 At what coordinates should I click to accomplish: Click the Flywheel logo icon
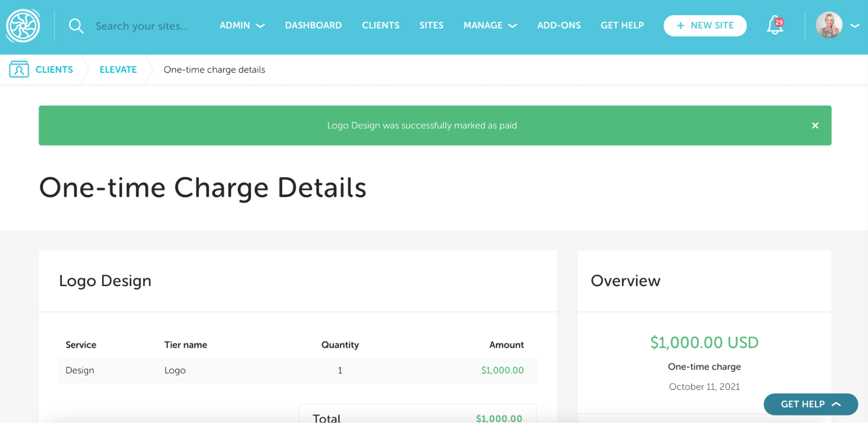23,26
